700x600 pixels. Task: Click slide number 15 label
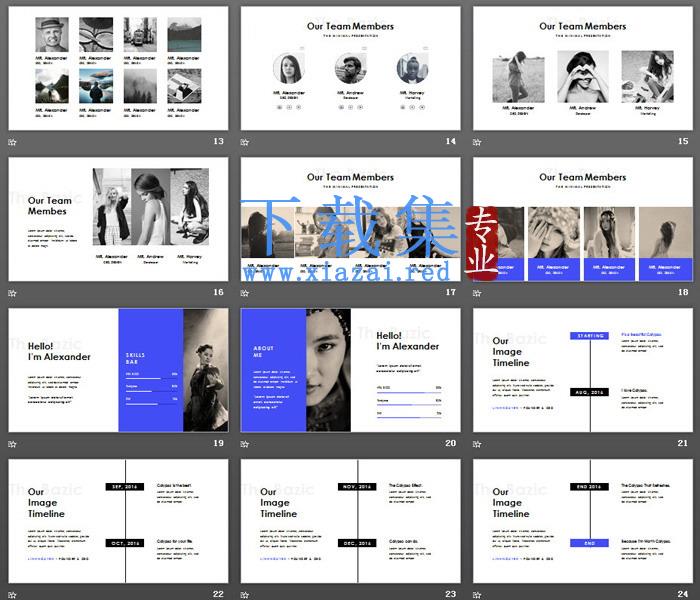pyautogui.click(x=683, y=141)
